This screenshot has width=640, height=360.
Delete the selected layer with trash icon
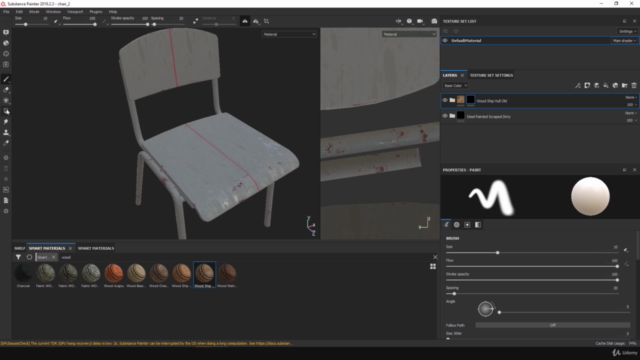(634, 86)
